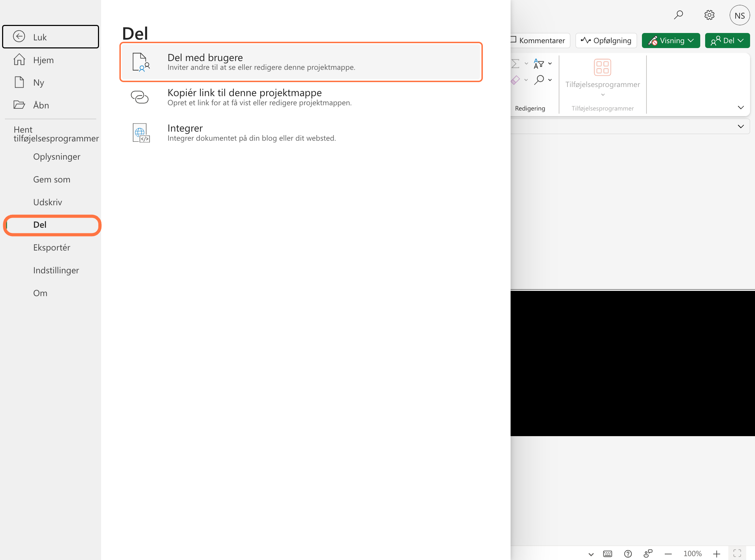Collapse the ribbon with the chevron
The height and width of the screenshot is (560, 755).
(741, 107)
